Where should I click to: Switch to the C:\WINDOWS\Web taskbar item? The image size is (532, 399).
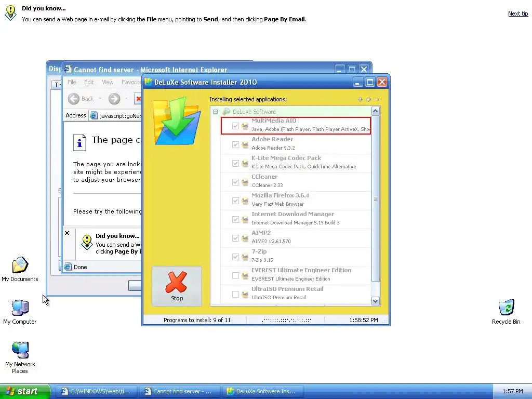tap(96, 391)
